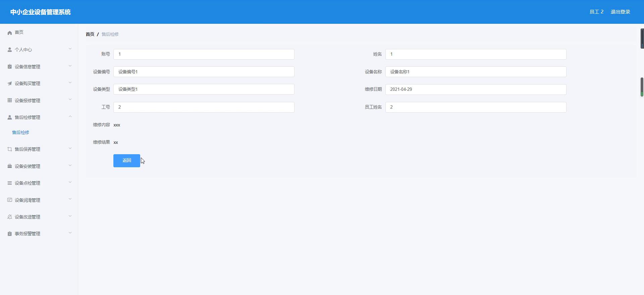
Task: Expand the 设备改造管理 menu chevron
Action: coord(70,216)
